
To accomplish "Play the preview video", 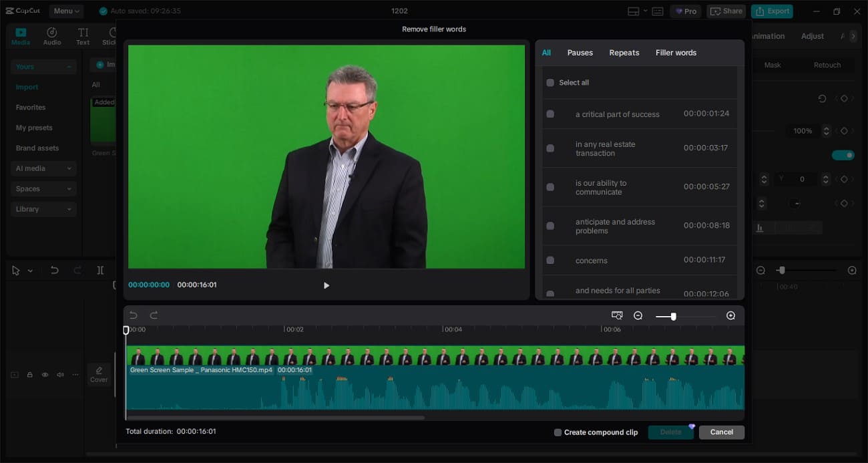I will [x=326, y=285].
